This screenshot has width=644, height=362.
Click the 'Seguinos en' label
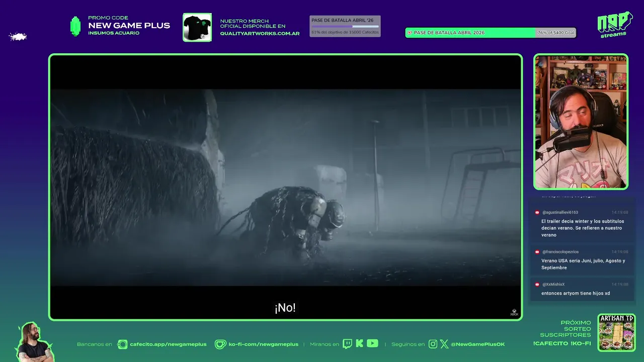[x=408, y=344]
